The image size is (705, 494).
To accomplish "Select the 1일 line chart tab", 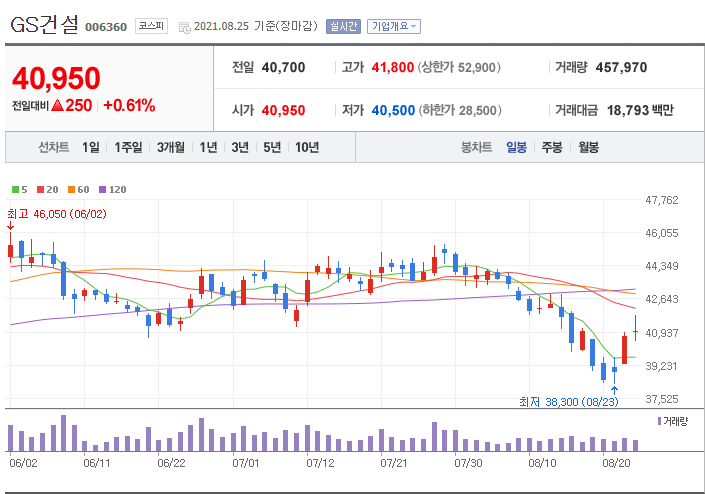I will 90,147.
